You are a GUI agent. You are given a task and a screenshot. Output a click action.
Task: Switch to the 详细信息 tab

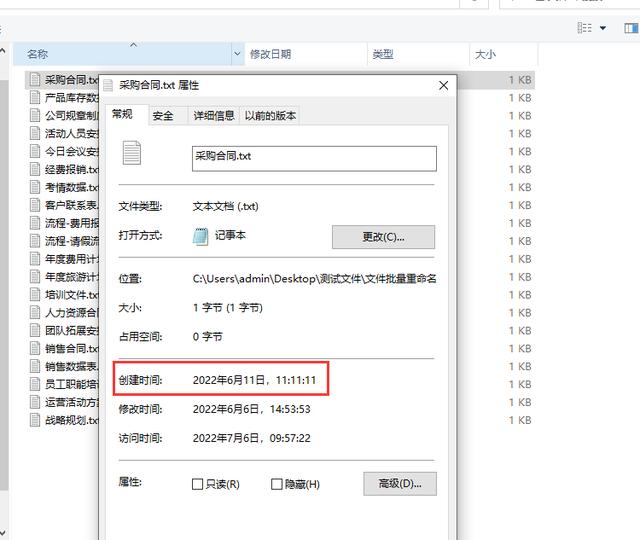coord(214,116)
